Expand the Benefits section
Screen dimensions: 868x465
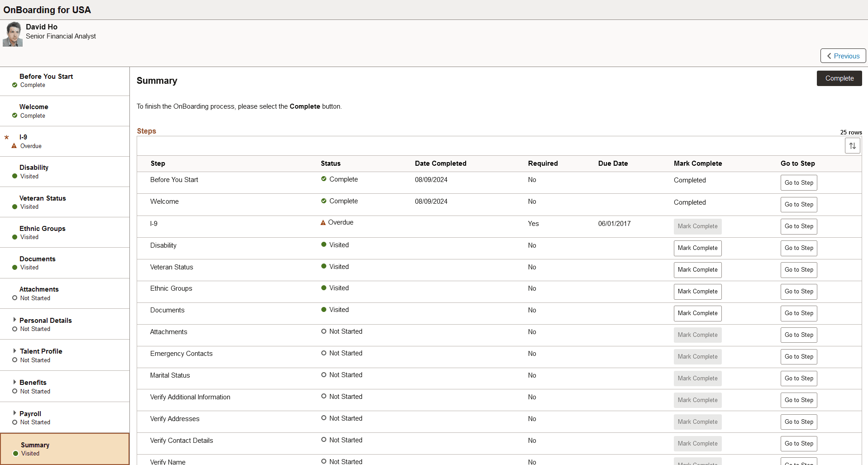coord(15,382)
